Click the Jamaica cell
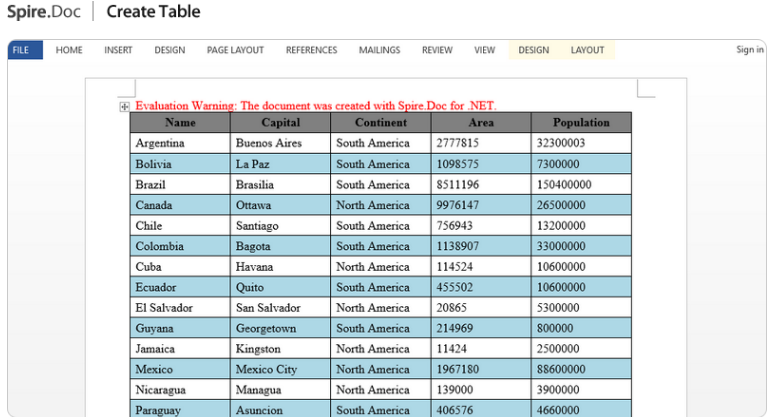This screenshot has height=417, width=768. 180,349
